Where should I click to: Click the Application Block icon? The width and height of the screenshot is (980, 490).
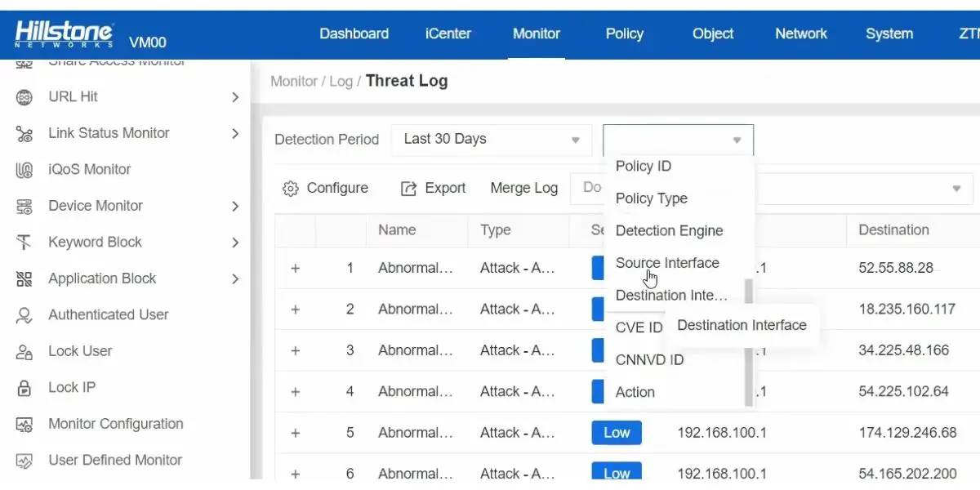point(24,278)
